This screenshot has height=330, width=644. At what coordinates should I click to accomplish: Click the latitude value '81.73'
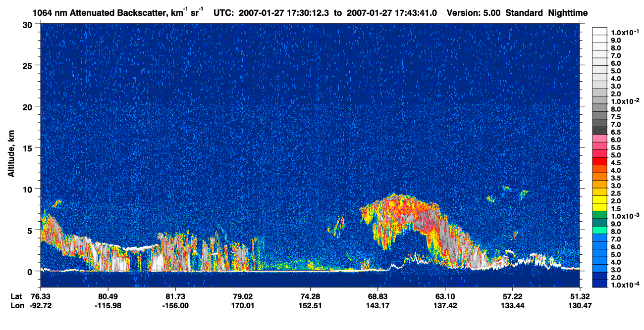[x=175, y=296]
